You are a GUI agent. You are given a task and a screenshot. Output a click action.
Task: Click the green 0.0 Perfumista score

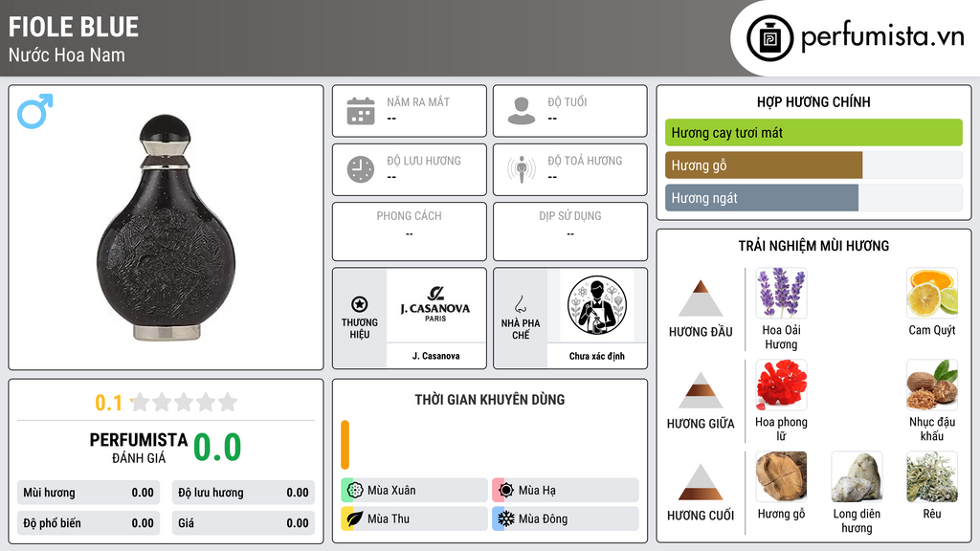point(217,448)
